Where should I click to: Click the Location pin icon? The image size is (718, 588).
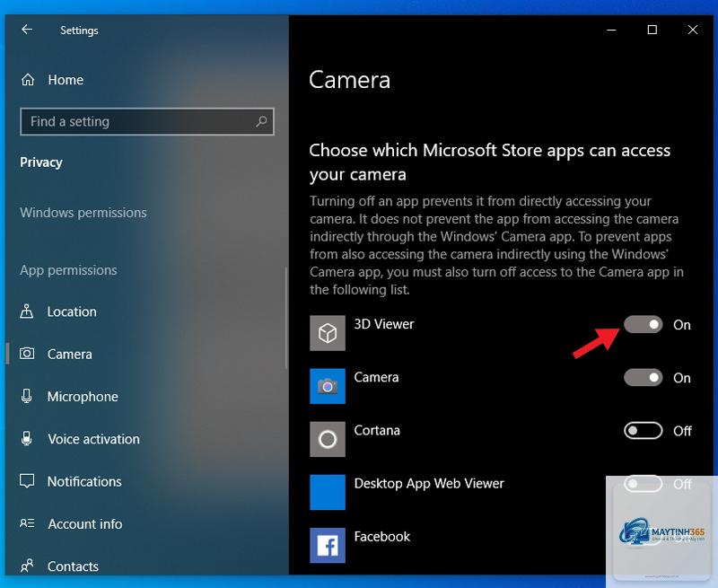[27, 311]
